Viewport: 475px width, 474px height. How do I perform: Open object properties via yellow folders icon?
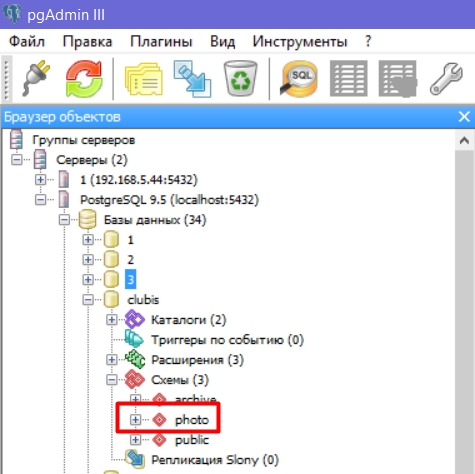[x=144, y=79]
